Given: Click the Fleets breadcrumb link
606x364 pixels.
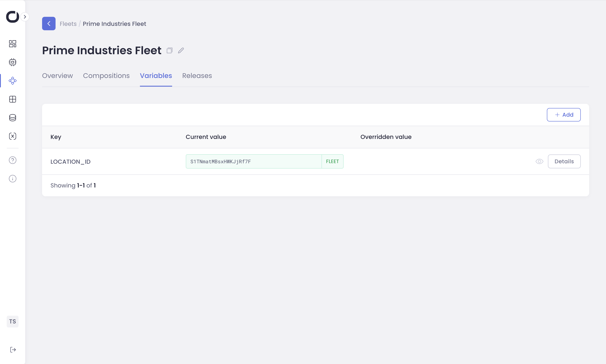Looking at the screenshot, I should click(x=68, y=24).
